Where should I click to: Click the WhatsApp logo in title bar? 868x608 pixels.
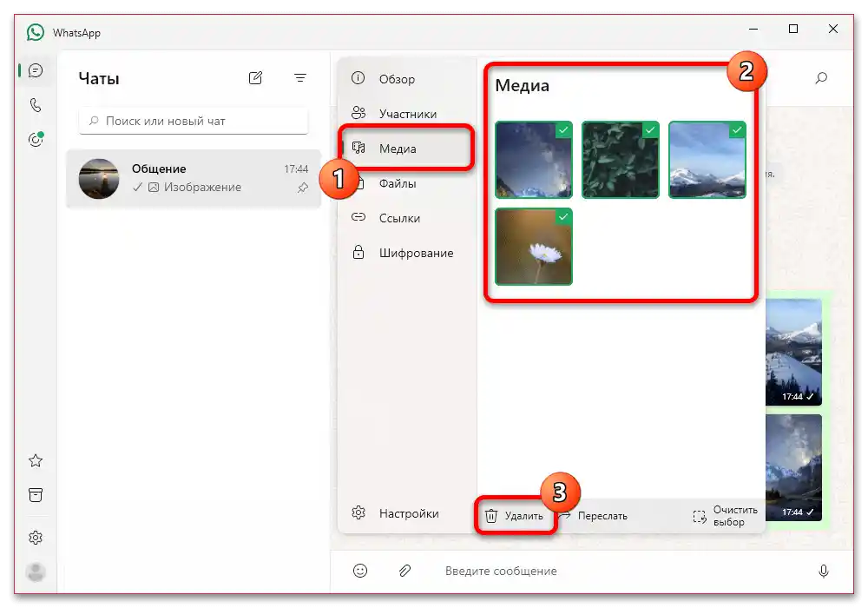[x=36, y=32]
